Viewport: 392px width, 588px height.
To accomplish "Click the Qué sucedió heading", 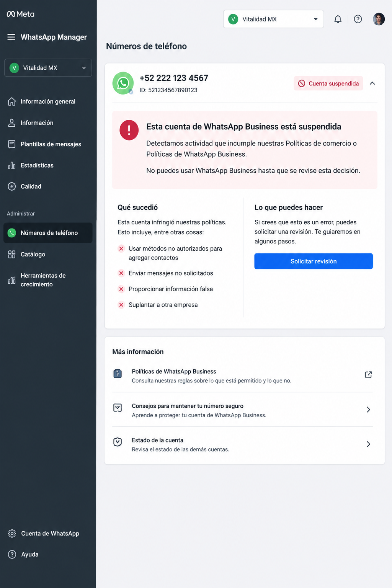I will click(137, 207).
